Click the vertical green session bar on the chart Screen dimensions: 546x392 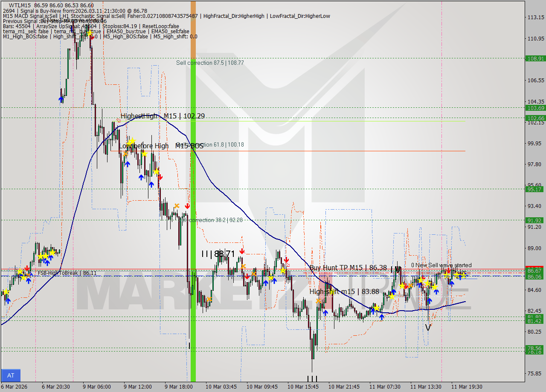pos(193,170)
